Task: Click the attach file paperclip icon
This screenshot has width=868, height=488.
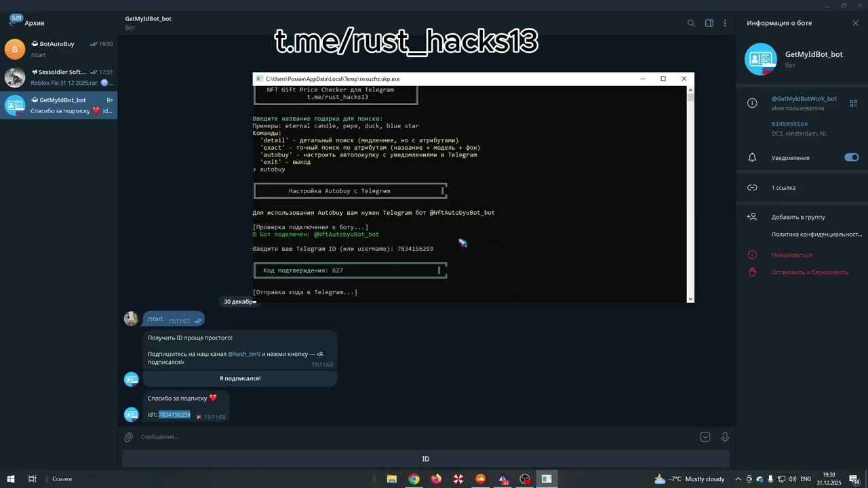Action: pos(128,437)
